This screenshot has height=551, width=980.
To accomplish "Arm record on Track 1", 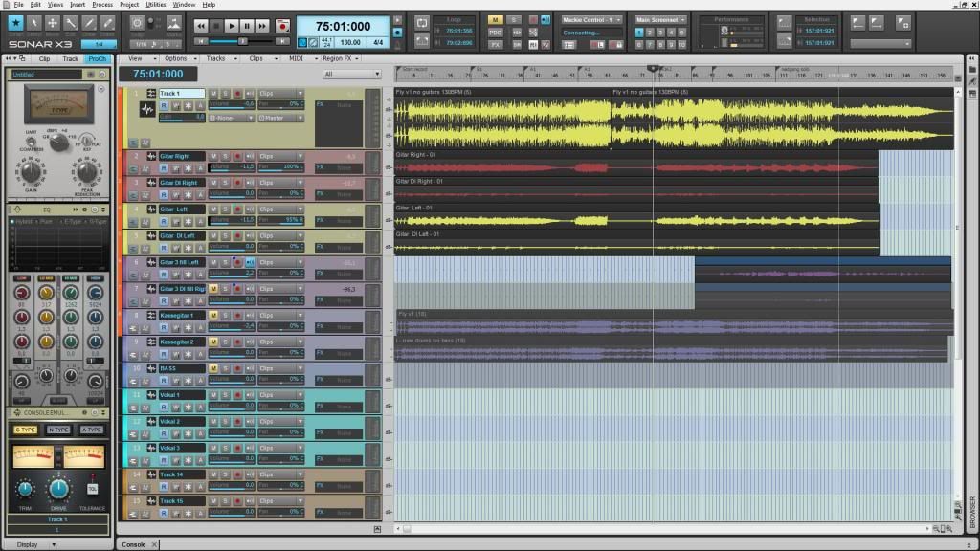I will [x=236, y=94].
